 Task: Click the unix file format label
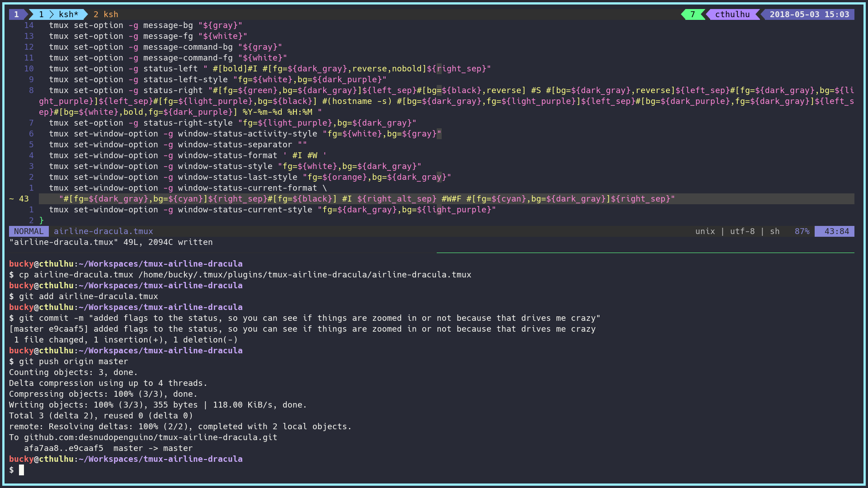pyautogui.click(x=705, y=231)
